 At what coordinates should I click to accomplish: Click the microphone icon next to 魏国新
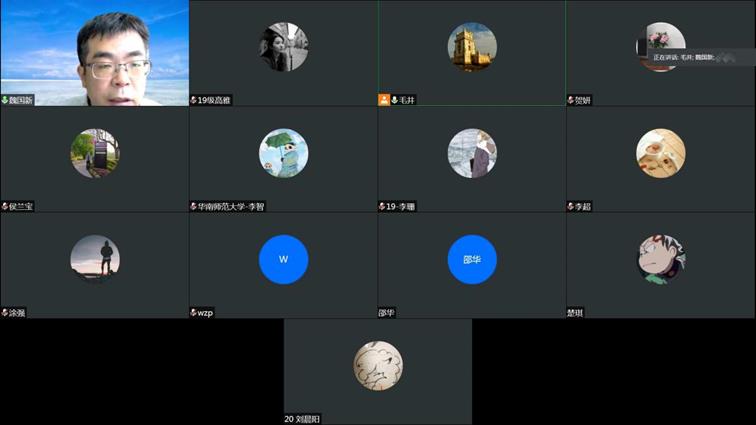click(x=5, y=100)
